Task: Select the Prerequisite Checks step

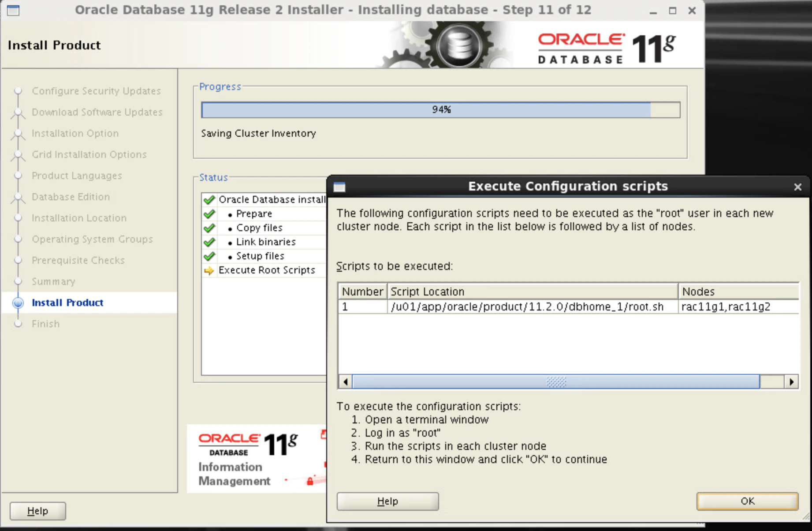Action: [78, 260]
